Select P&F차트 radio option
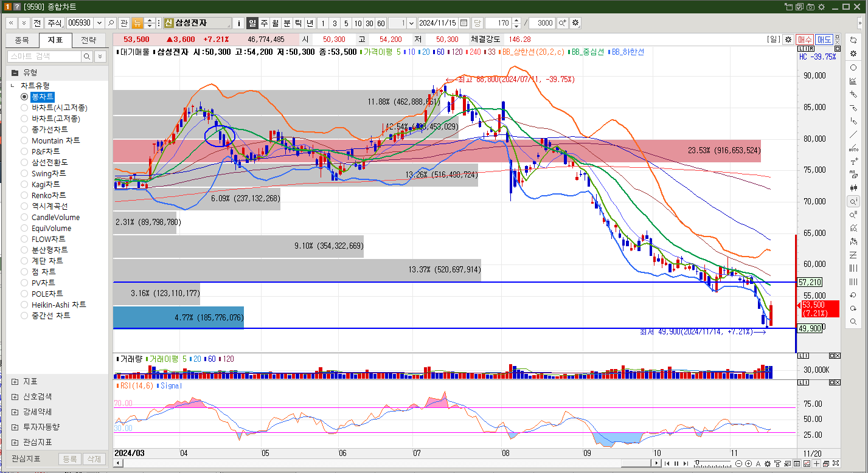This screenshot has height=473, width=868. pyautogui.click(x=24, y=151)
